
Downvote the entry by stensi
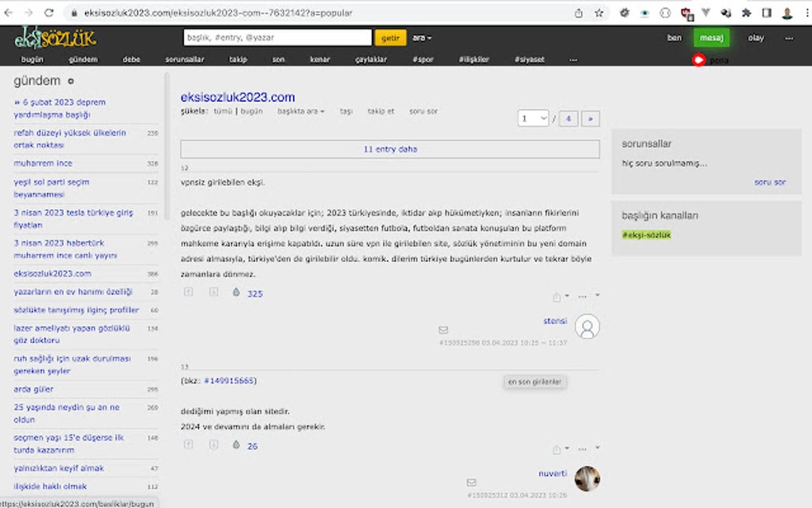coord(213,292)
